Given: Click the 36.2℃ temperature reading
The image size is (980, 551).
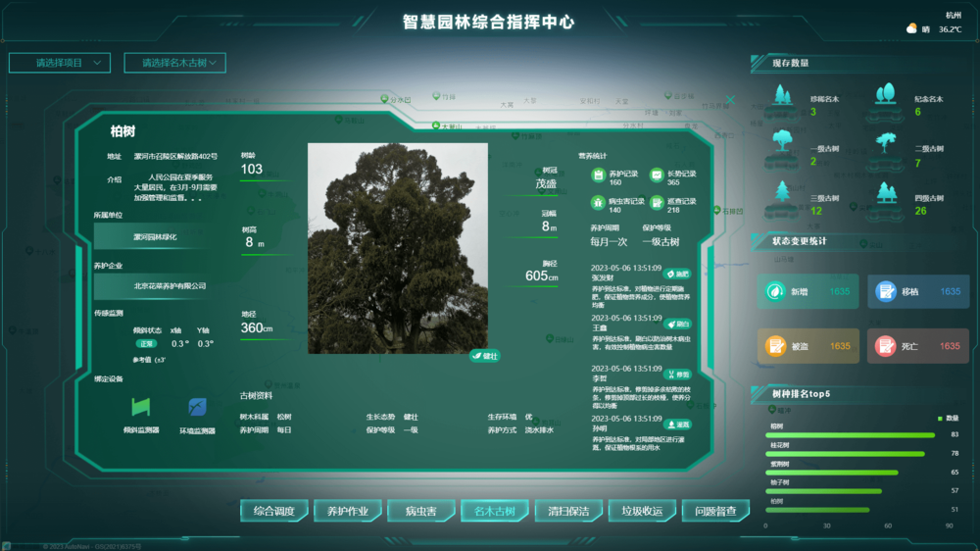Looking at the screenshot, I should (950, 29).
